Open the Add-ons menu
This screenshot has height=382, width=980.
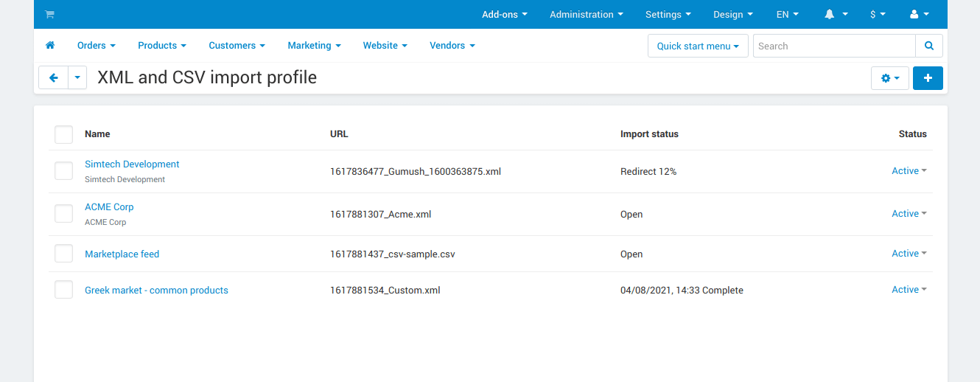505,15
